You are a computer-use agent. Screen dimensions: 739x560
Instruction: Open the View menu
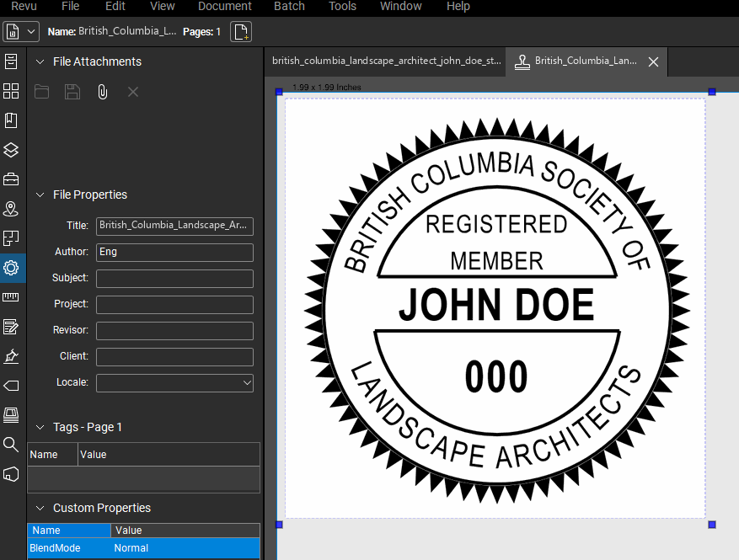tap(162, 6)
